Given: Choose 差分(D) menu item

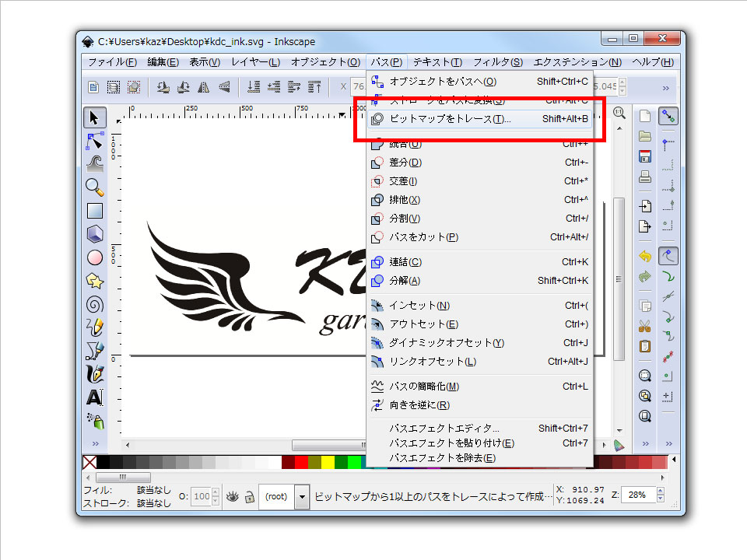Looking at the screenshot, I should 480,163.
